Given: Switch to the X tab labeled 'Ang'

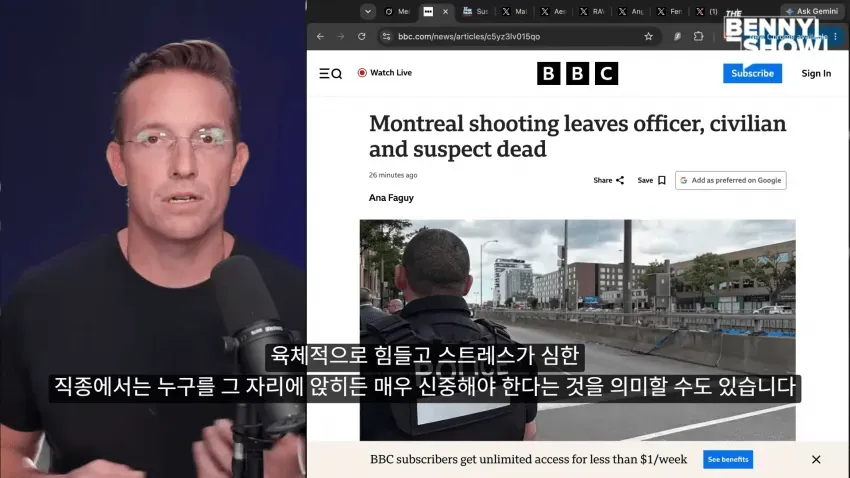Looking at the screenshot, I should pyautogui.click(x=631, y=11).
